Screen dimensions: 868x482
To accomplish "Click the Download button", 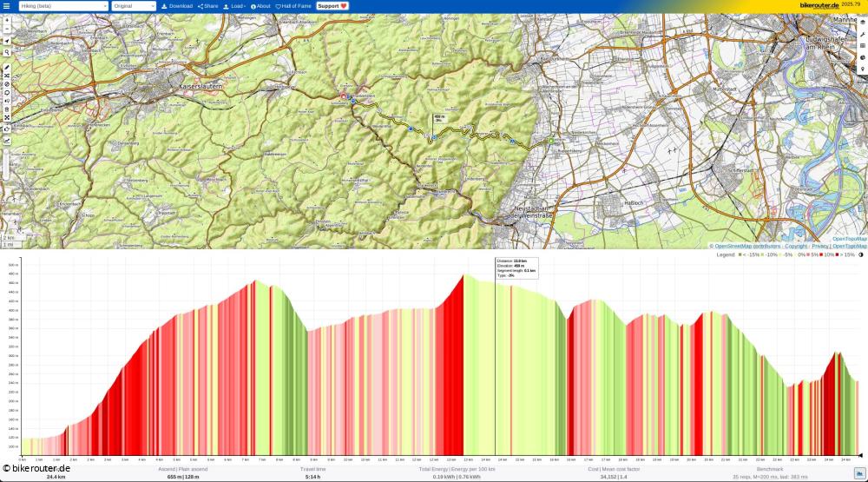I will 177,6.
